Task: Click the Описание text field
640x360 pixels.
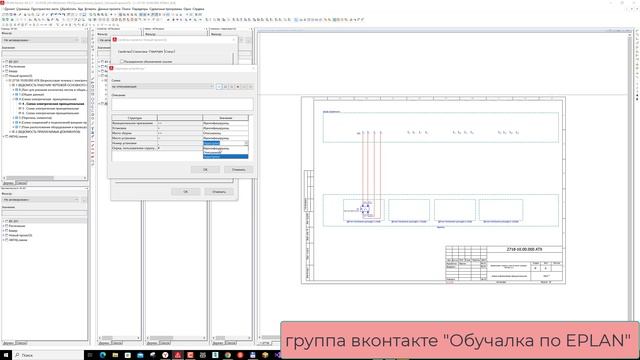Action: (x=182, y=104)
